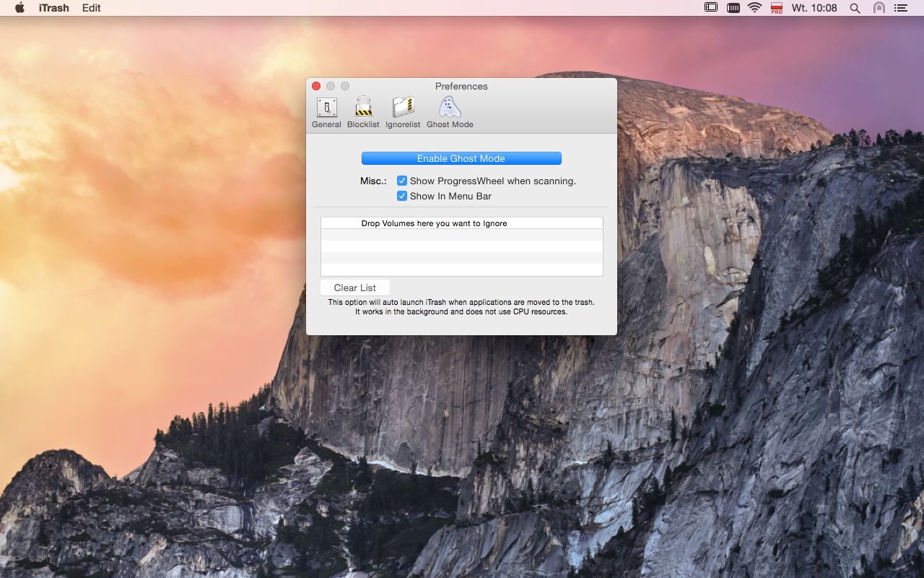Open the Blocklist preferences pane
Screen dimensions: 924x578
point(363,113)
